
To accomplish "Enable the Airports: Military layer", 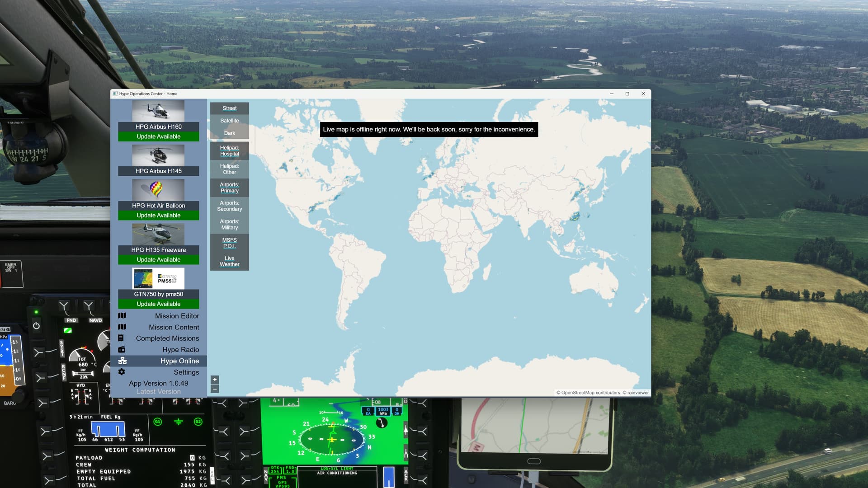I will (x=229, y=224).
